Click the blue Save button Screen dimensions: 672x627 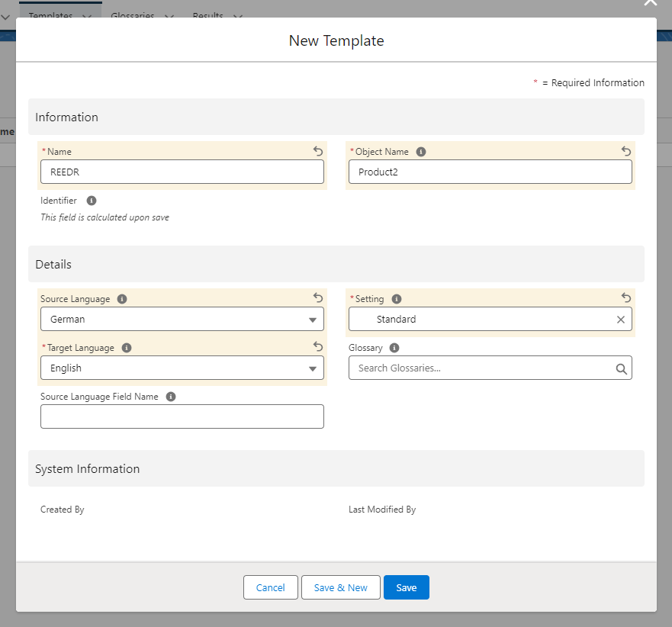tap(407, 587)
